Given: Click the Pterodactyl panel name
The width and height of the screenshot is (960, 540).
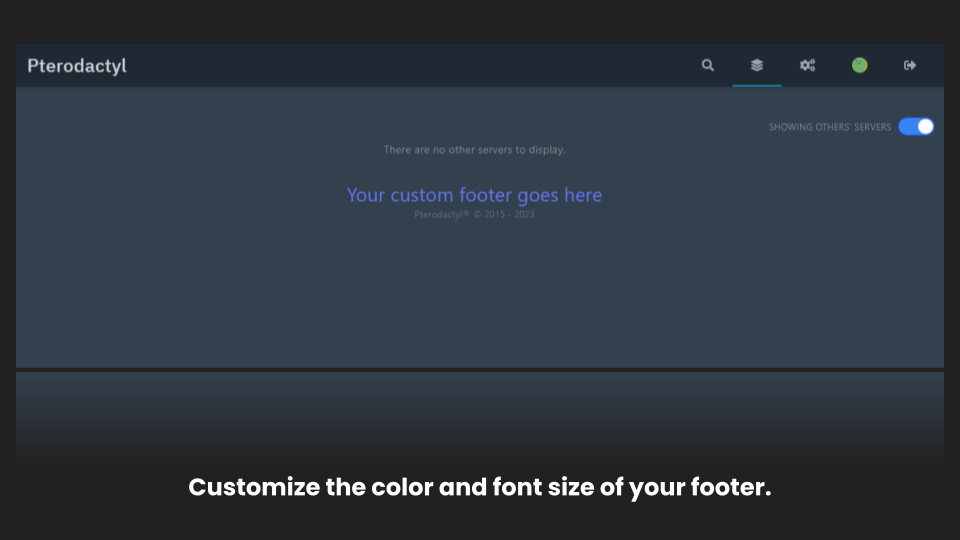Looking at the screenshot, I should pyautogui.click(x=77, y=66).
